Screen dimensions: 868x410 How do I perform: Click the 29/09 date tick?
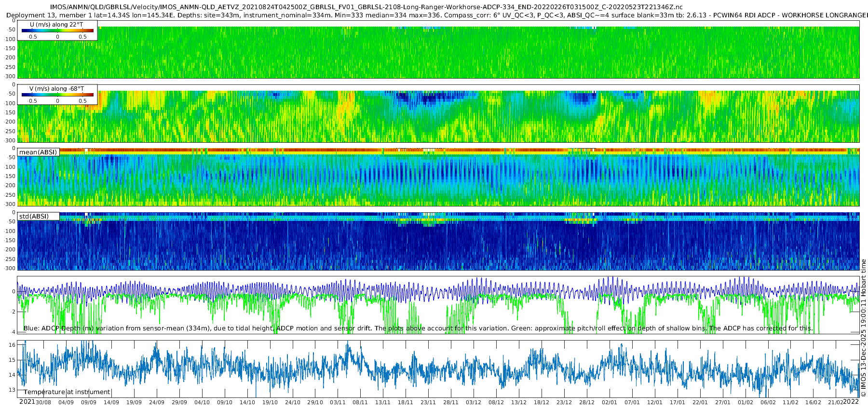point(179,402)
